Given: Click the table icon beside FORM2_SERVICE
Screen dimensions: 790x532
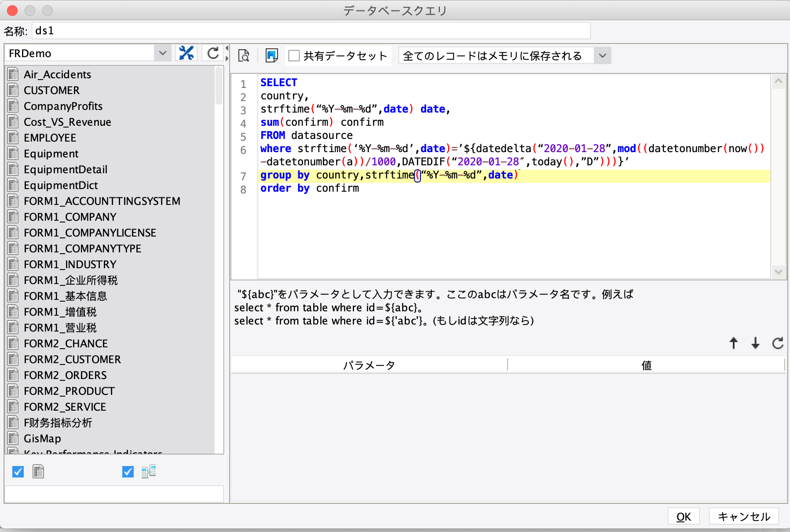Looking at the screenshot, I should coord(13,406).
